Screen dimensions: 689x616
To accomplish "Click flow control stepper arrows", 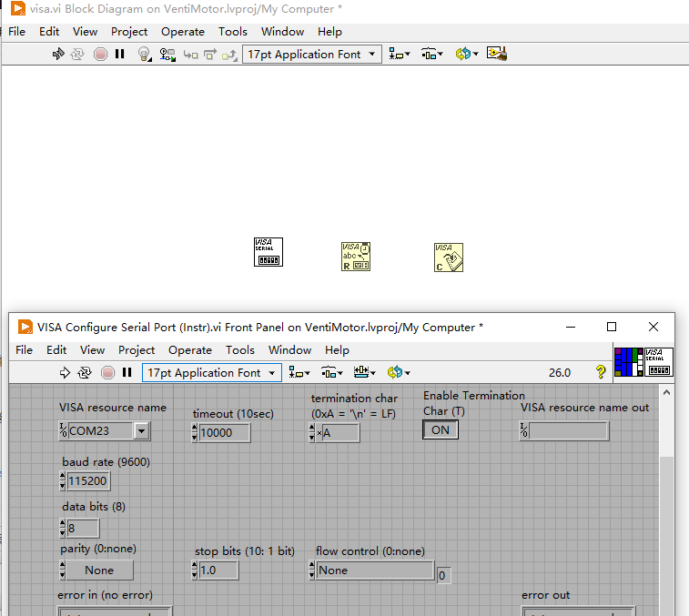I will pos(311,571).
